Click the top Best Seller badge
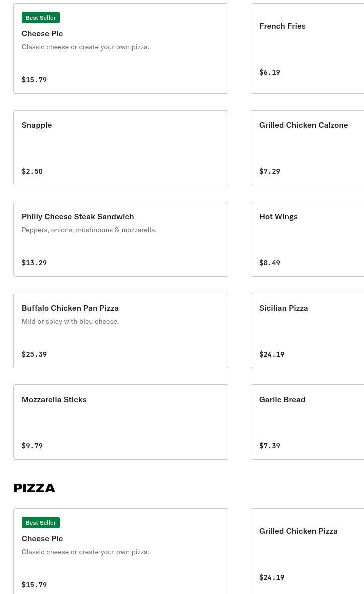364x594 pixels. (x=41, y=18)
